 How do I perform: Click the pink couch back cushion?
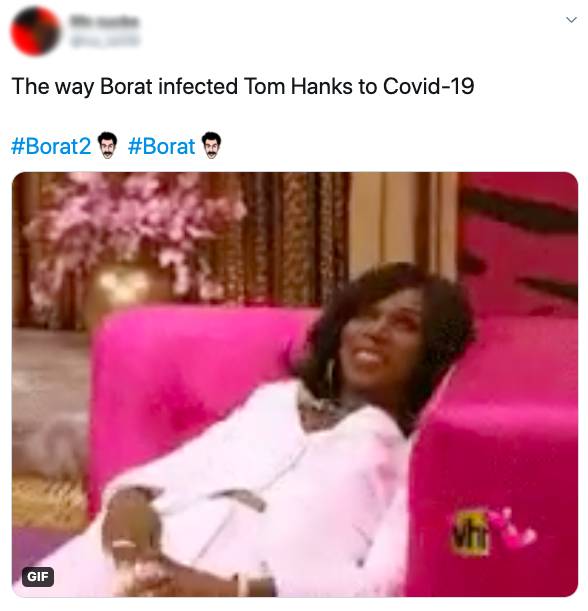195,386
